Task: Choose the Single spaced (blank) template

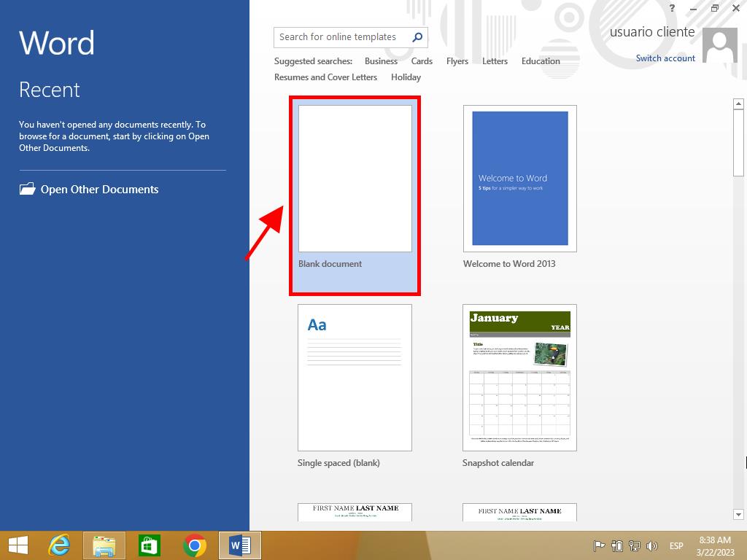Action: pos(355,378)
